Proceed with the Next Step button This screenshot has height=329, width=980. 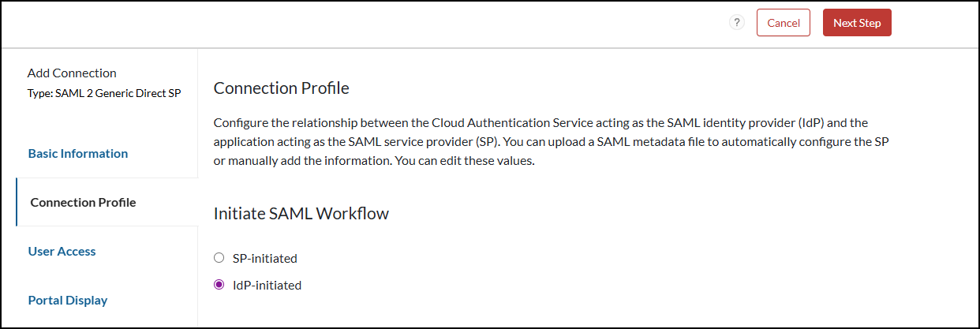pyautogui.click(x=857, y=23)
